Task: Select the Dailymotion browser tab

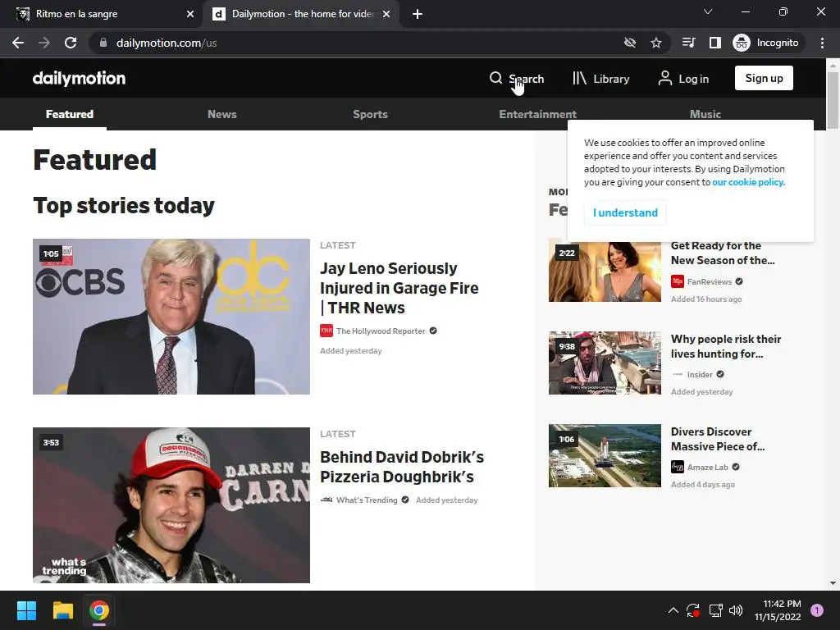Action: 302,14
